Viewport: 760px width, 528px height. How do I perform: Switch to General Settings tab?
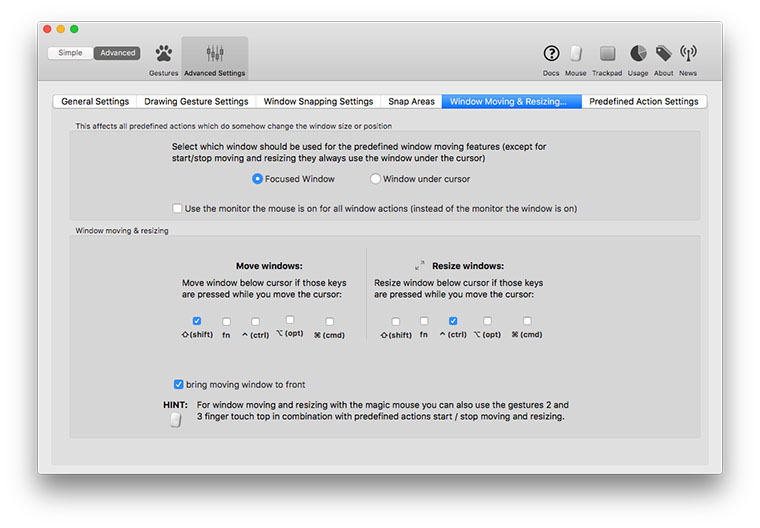tap(95, 101)
